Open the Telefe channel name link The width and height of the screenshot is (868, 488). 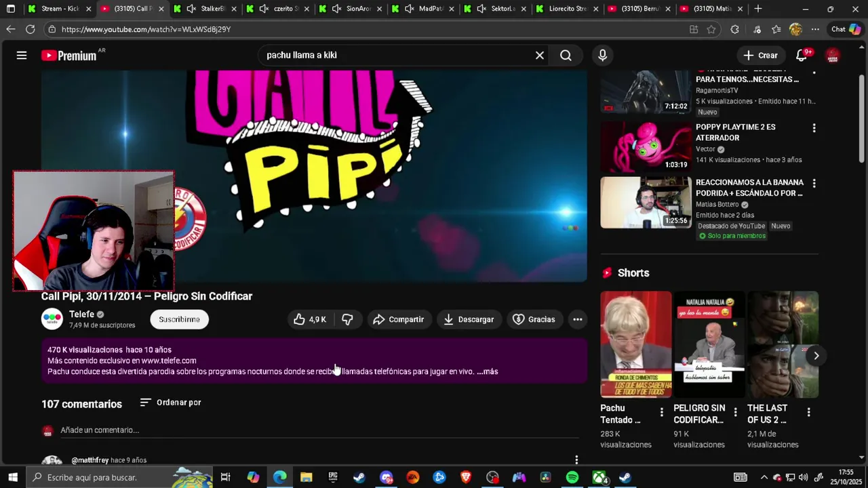click(x=81, y=314)
